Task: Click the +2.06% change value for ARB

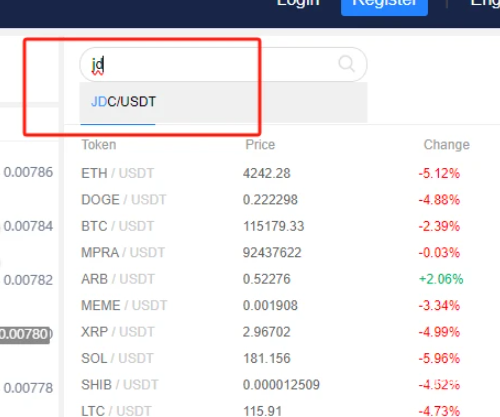Action: coord(441,279)
